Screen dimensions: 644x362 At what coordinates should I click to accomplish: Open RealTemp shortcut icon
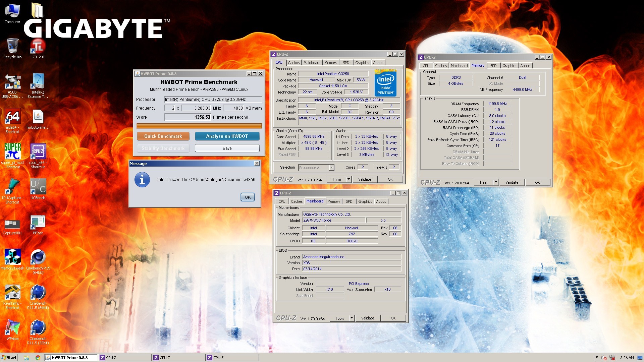pos(12,297)
